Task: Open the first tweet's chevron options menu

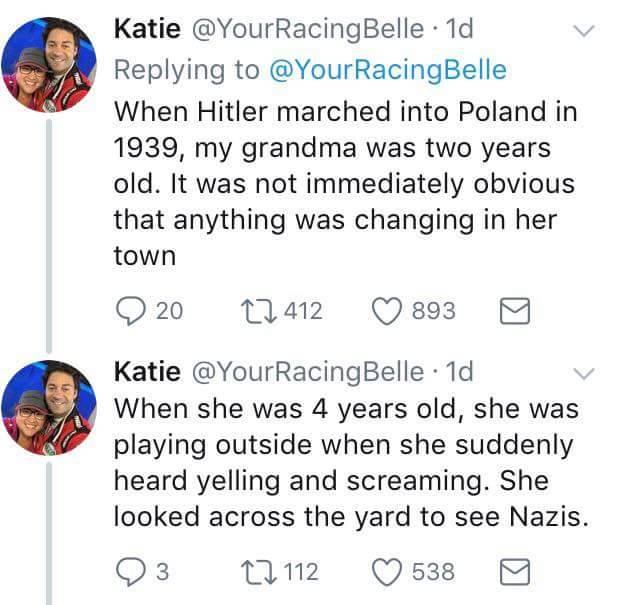Action: 582,32
